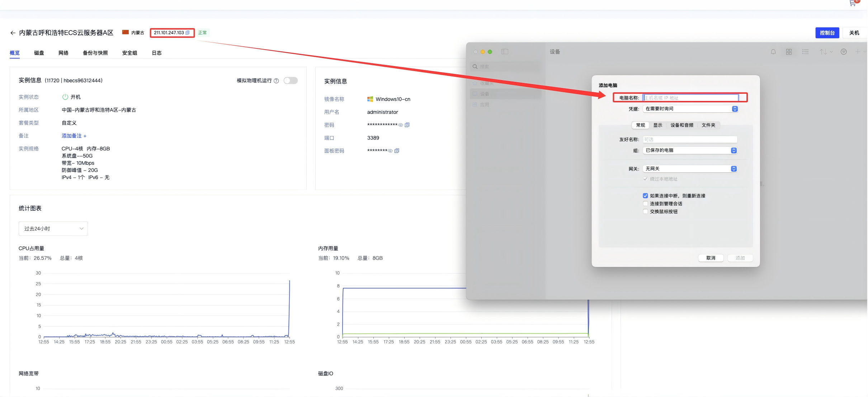
Task: Open the 过去24小时 time range dropdown
Action: (x=53, y=229)
